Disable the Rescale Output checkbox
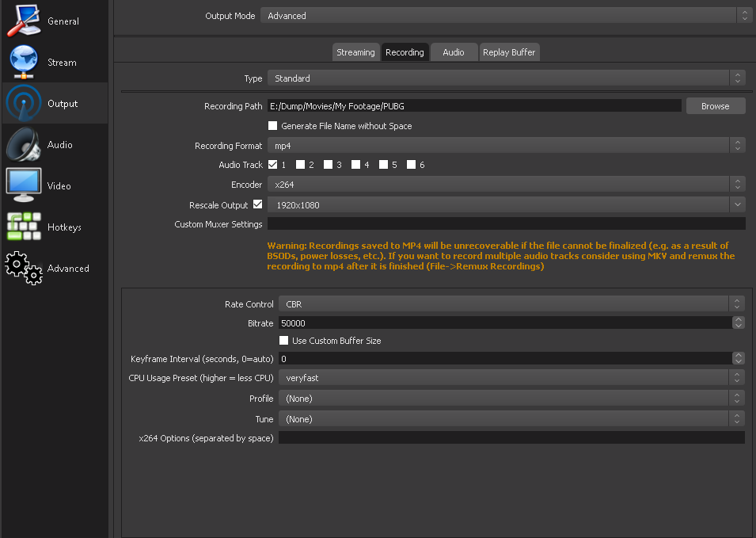Screen dimensions: 756x538 (258, 204)
